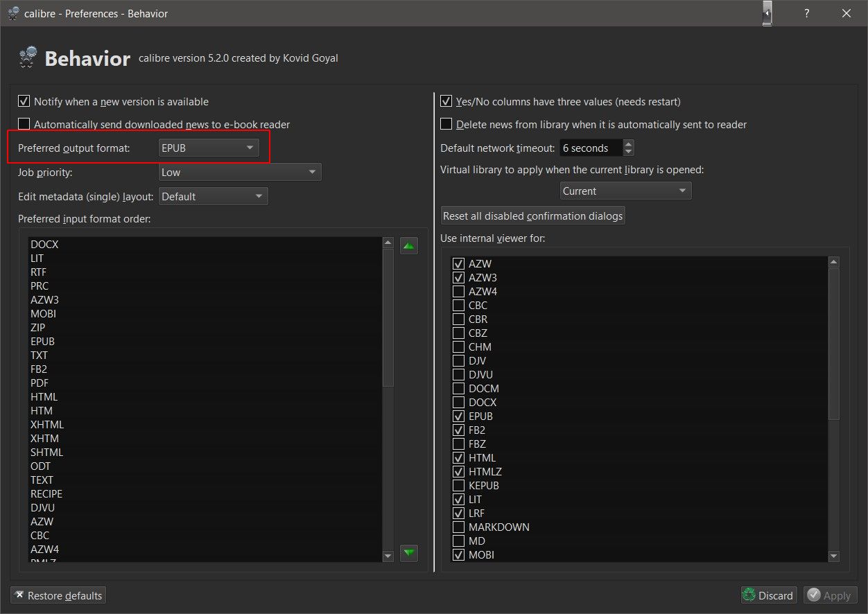Toggle Yes/No columns three values checkbox

coord(446,101)
